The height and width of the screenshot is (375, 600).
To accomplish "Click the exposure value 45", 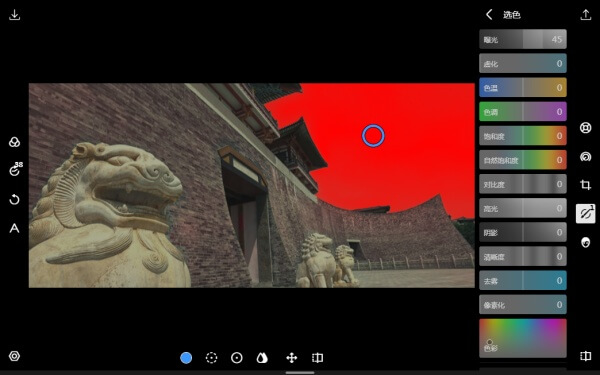I will [557, 39].
